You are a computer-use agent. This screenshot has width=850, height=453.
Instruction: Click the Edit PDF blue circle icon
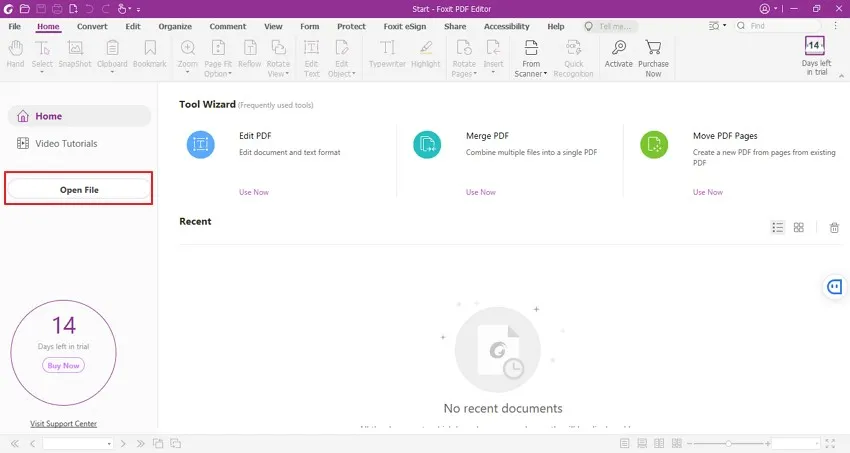[x=201, y=144]
